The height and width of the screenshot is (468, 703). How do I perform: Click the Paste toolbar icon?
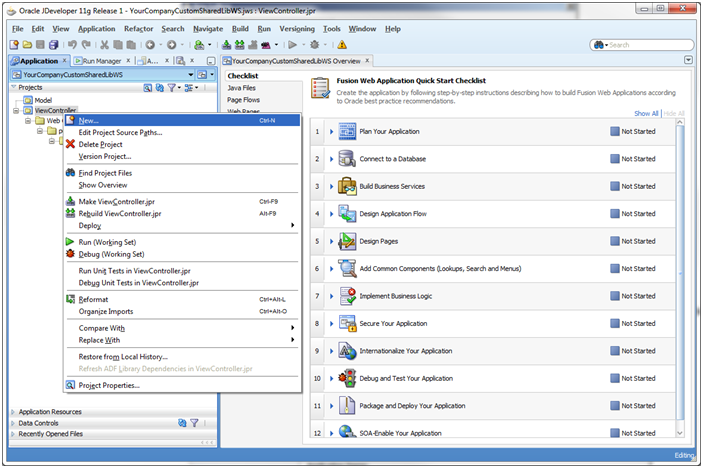coord(131,45)
